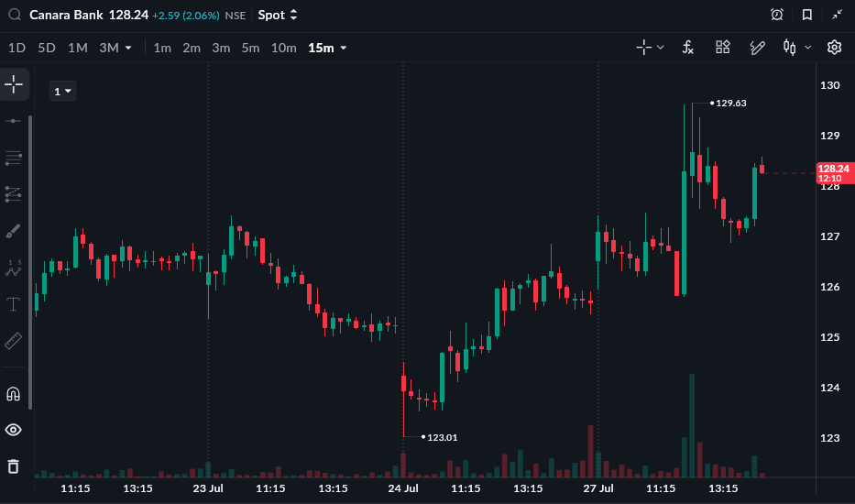This screenshot has width=855, height=504.
Task: Open the candlestick chart type icon
Action: click(790, 48)
